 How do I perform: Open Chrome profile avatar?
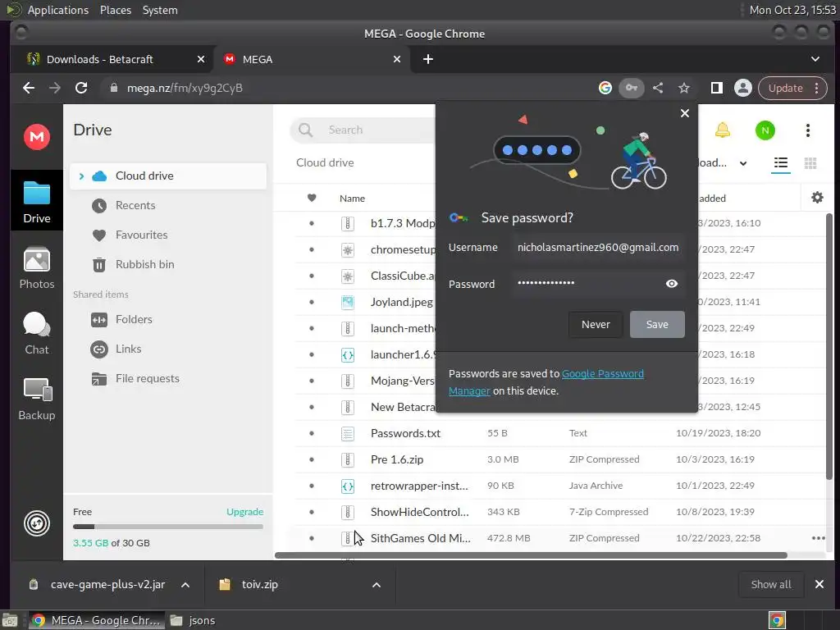(x=743, y=88)
